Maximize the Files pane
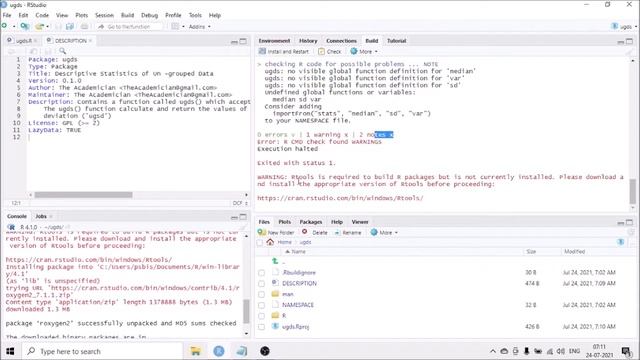Viewport: 640px width, 360px height. pos(629,222)
